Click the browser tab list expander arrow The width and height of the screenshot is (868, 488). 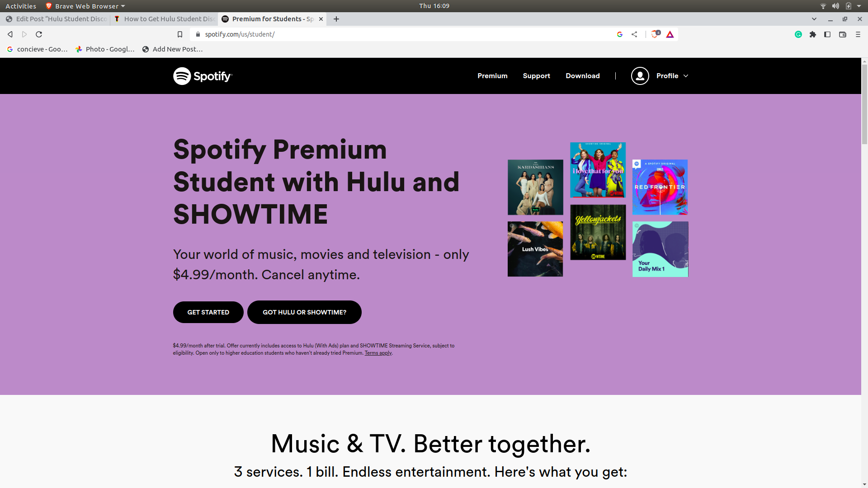[814, 19]
